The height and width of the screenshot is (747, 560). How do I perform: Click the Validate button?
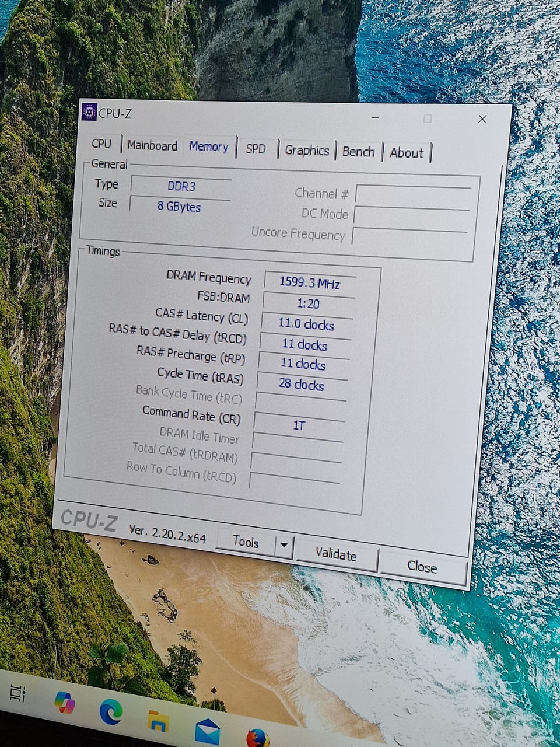pyautogui.click(x=335, y=554)
